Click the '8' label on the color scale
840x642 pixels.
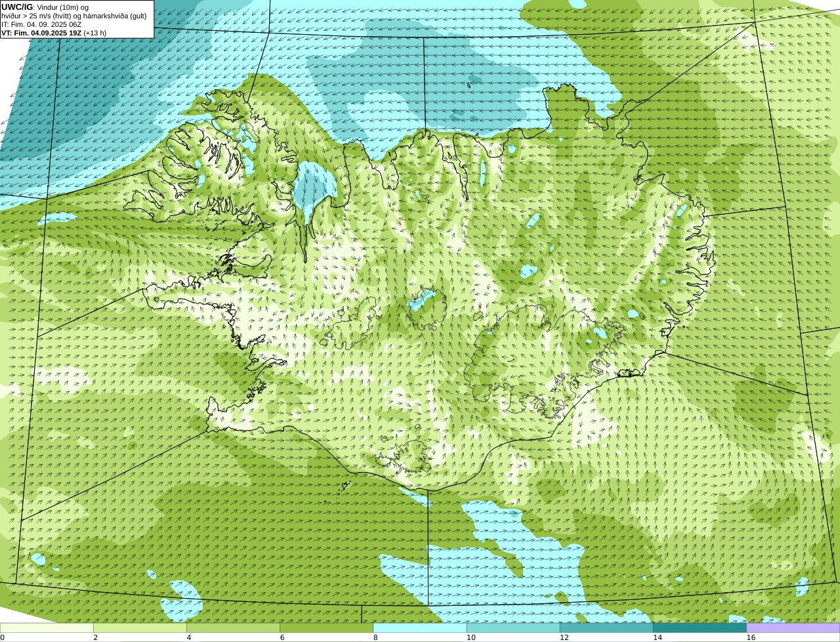(375, 637)
